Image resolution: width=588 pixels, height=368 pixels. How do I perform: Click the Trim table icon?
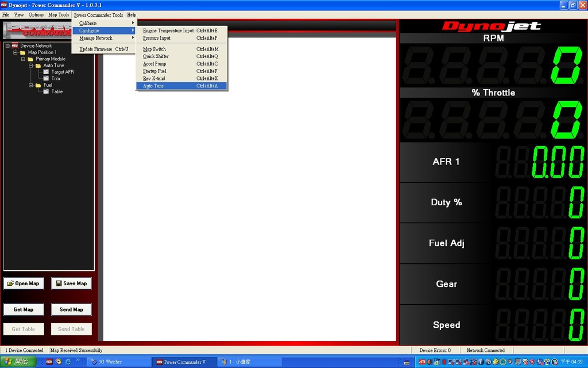click(x=46, y=78)
